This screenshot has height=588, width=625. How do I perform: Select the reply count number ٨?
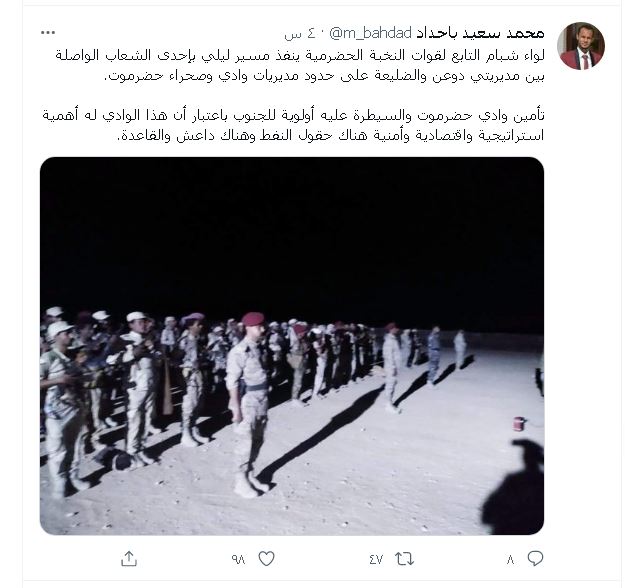511,560
